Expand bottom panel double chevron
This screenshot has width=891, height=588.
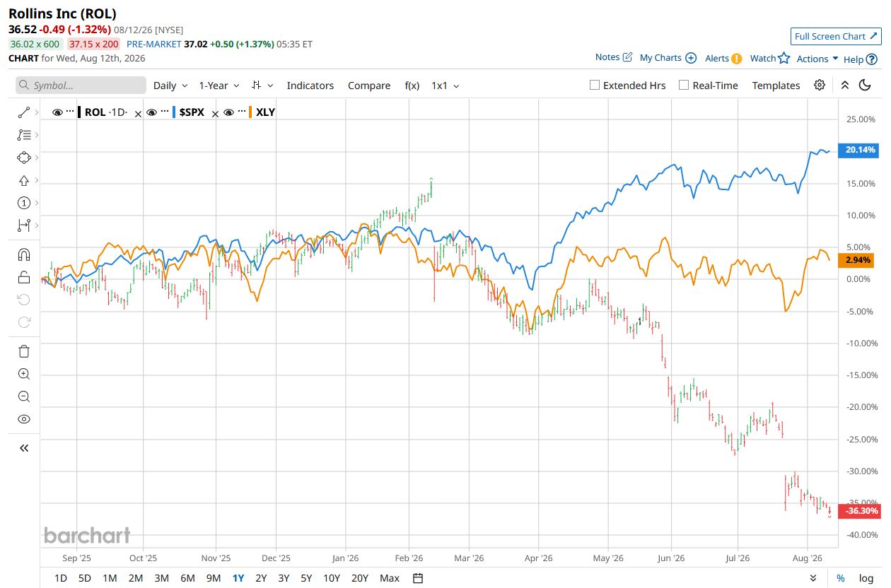tap(813, 578)
